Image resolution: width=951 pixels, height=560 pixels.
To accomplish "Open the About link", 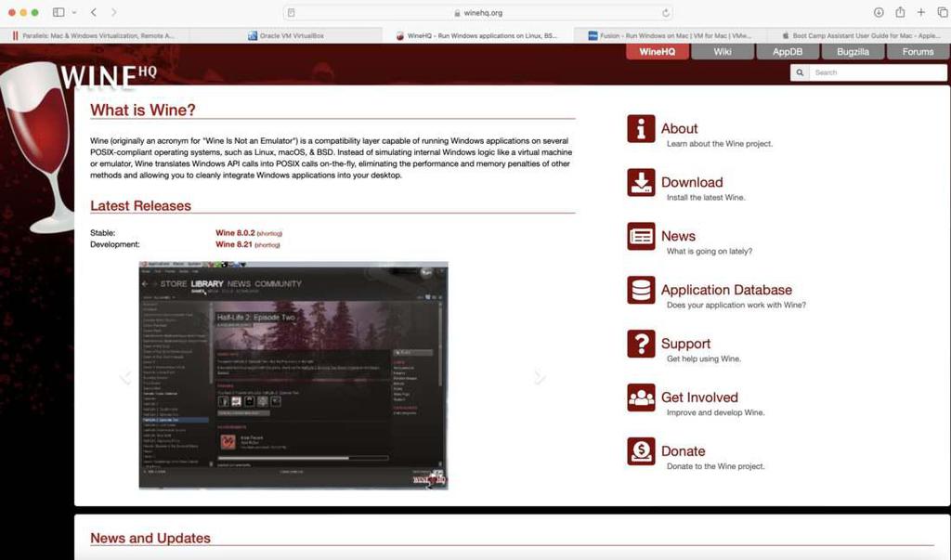I will tap(679, 129).
